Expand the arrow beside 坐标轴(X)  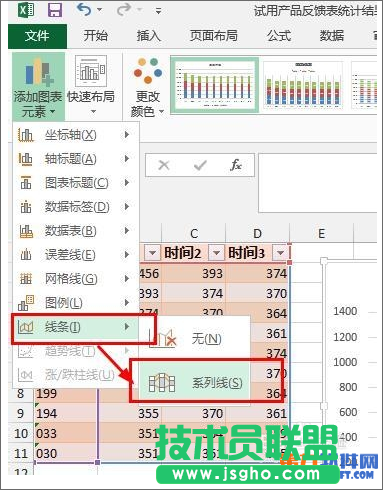click(x=127, y=135)
